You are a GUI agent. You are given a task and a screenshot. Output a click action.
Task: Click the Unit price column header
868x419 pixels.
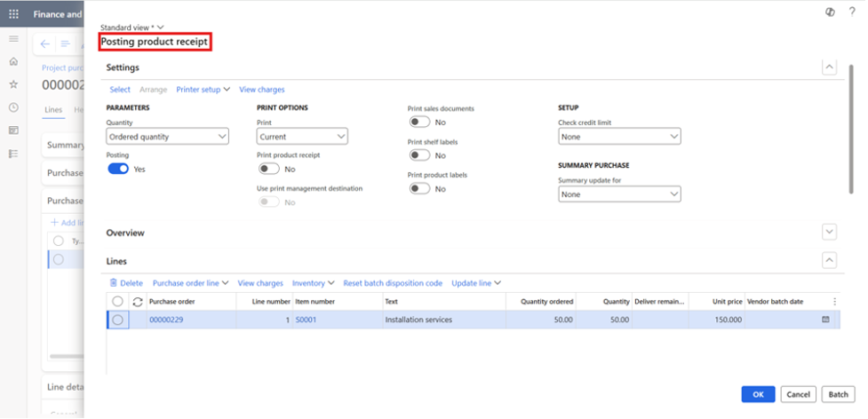coord(717,302)
